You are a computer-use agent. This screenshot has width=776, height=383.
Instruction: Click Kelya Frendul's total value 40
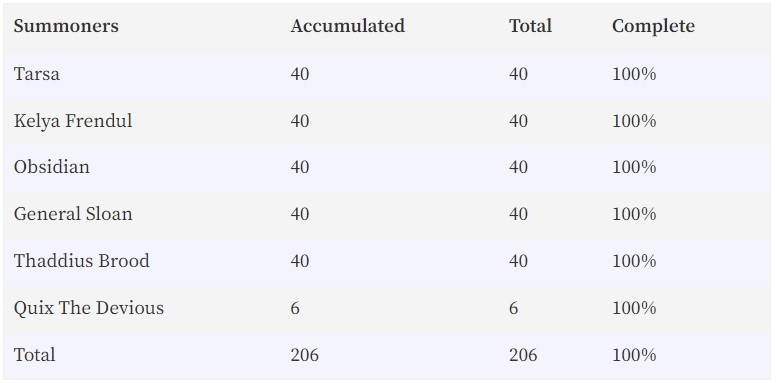click(518, 121)
